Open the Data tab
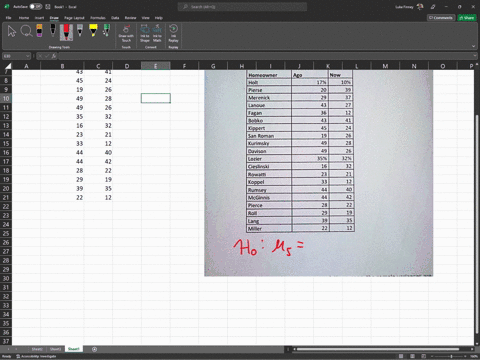The width and height of the screenshot is (480, 360). (x=115, y=18)
